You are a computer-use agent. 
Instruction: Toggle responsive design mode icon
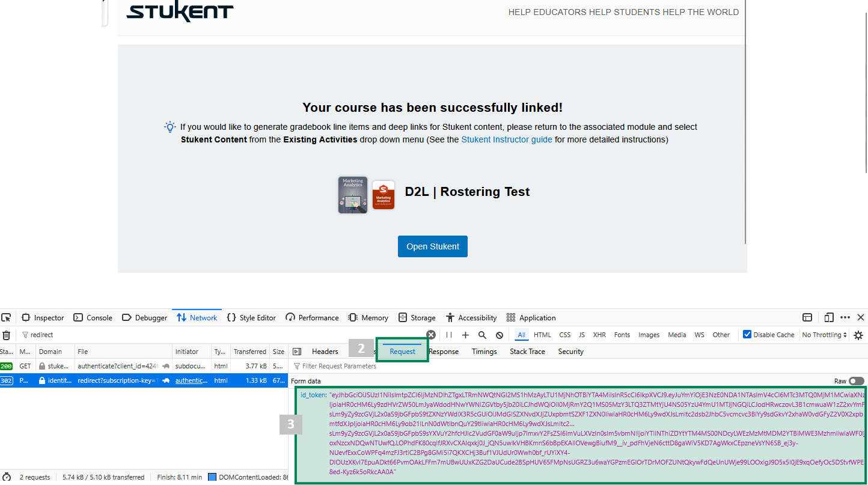pos(829,317)
